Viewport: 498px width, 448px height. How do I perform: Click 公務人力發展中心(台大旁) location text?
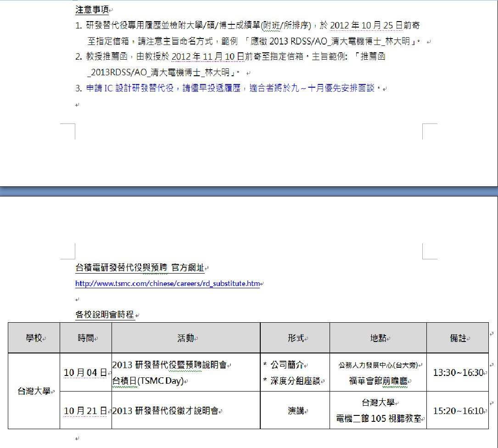click(x=378, y=365)
